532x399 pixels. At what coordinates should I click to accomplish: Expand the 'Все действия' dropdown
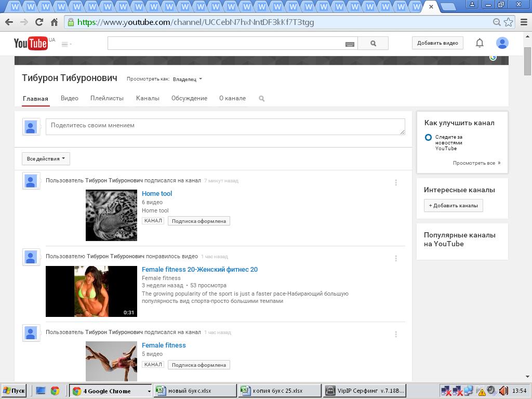(x=46, y=159)
